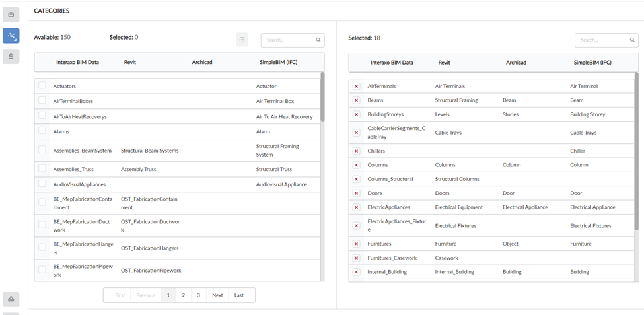Enable the Alarms checkbox
644x315 pixels.
[x=42, y=131]
